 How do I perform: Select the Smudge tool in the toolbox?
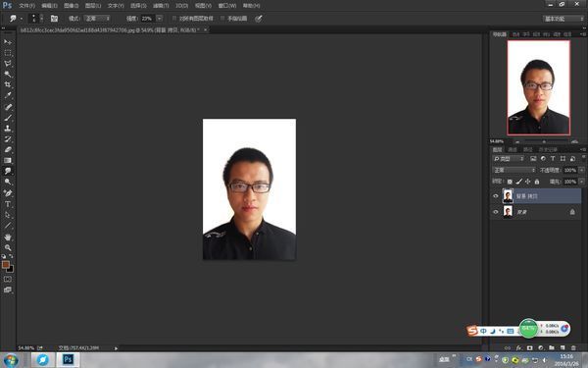tap(8, 171)
